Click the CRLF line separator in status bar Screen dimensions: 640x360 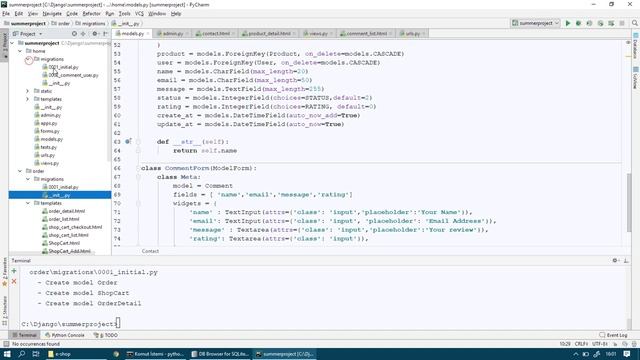coord(581,344)
